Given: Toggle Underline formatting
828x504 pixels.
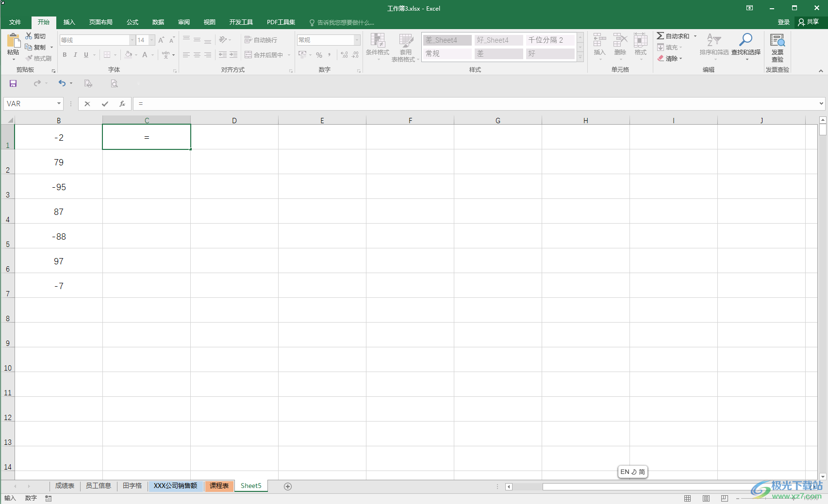Looking at the screenshot, I should coord(86,55).
